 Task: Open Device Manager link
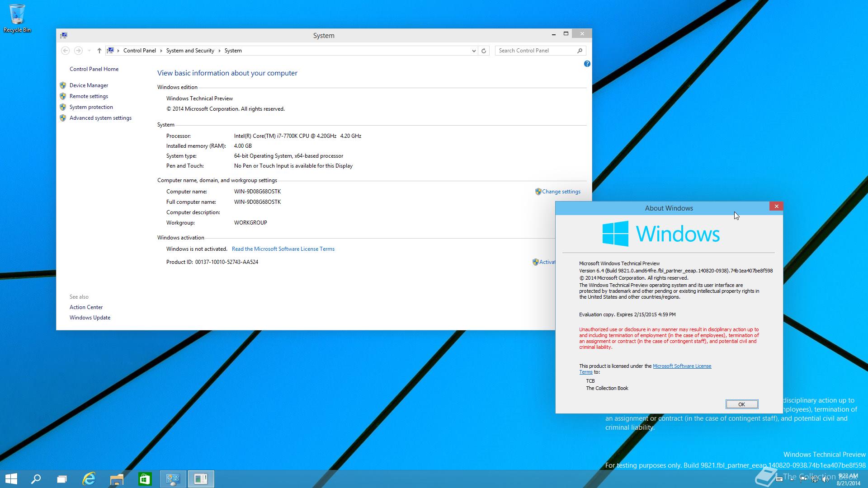[89, 85]
